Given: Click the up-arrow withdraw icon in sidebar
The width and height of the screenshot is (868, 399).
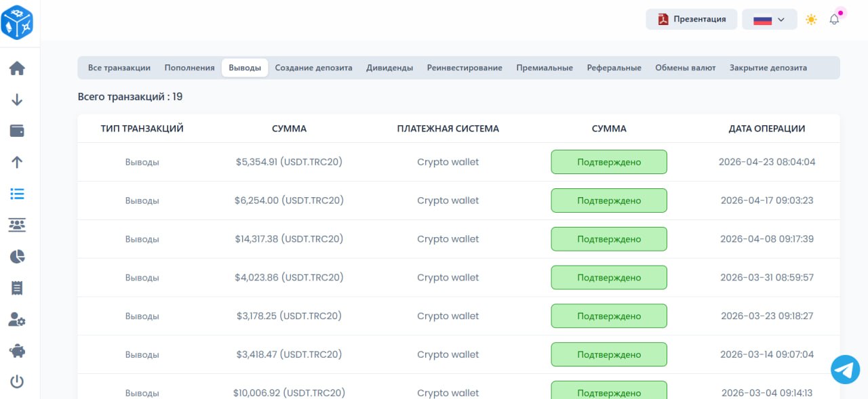Looking at the screenshot, I should coord(17,162).
